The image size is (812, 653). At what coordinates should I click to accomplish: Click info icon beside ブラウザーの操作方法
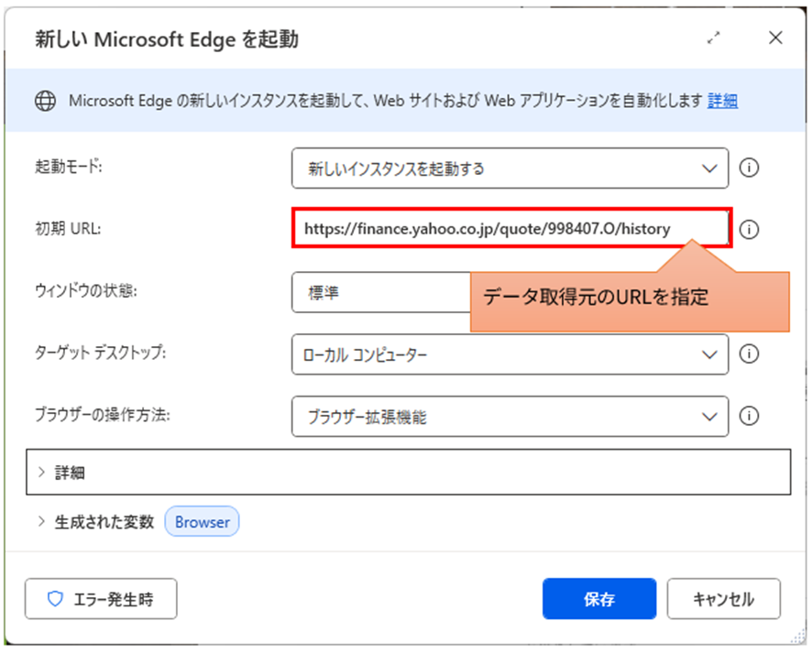click(x=749, y=417)
